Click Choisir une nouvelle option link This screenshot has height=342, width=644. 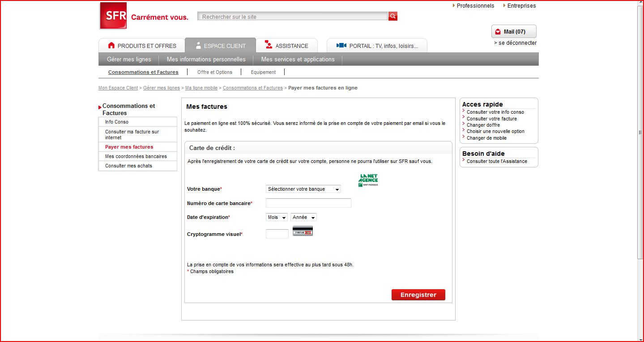pyautogui.click(x=495, y=131)
